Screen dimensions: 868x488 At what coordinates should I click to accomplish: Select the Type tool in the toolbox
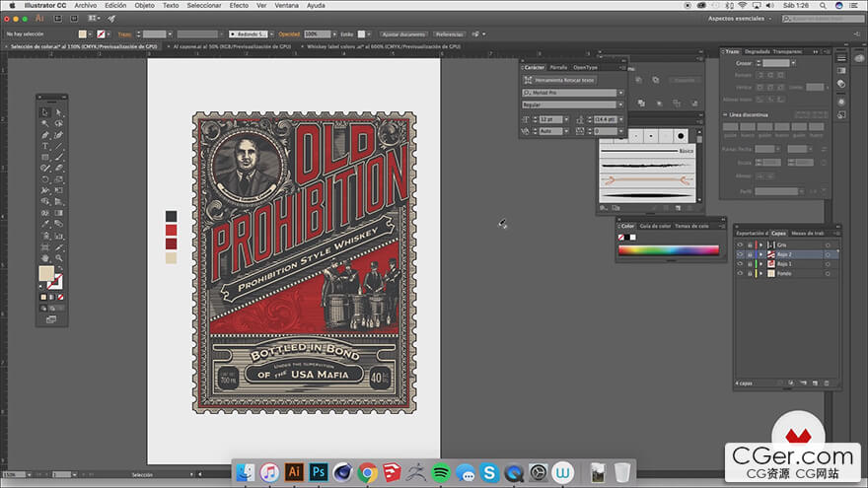[45, 146]
